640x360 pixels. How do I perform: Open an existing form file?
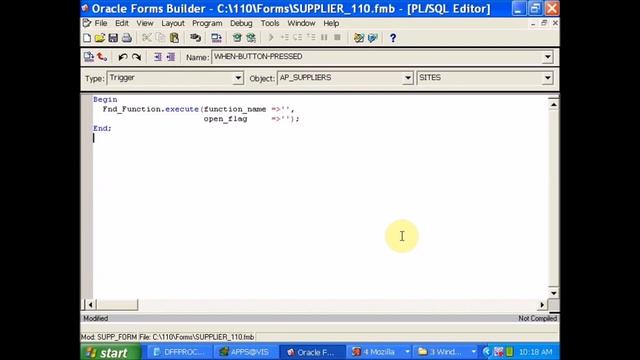point(100,38)
